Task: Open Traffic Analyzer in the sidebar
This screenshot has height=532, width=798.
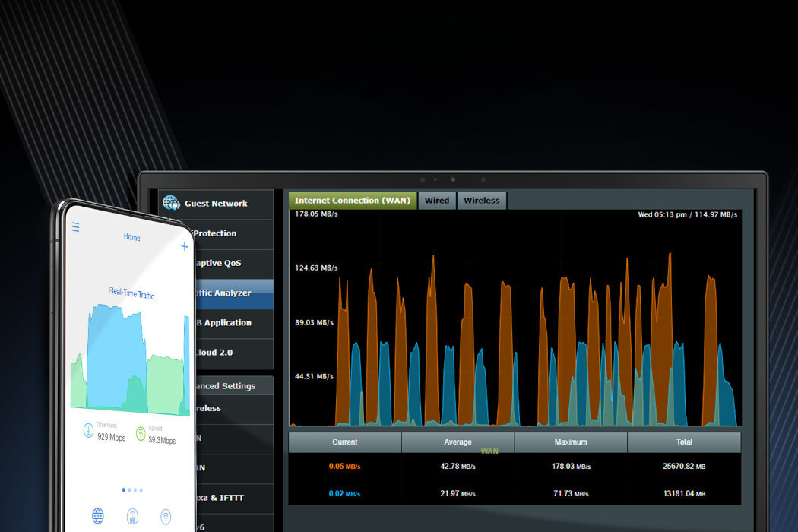Action: [222, 293]
